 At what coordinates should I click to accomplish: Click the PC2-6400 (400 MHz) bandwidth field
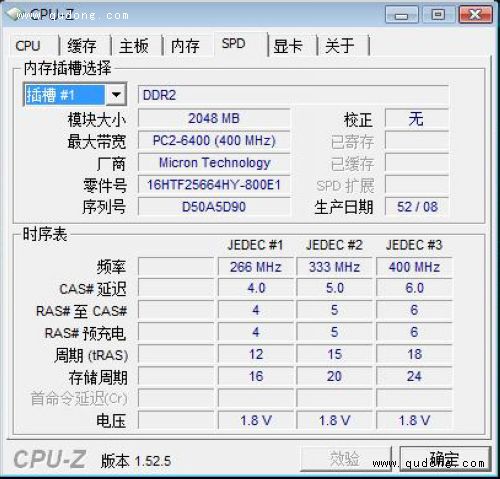pyautogui.click(x=214, y=141)
